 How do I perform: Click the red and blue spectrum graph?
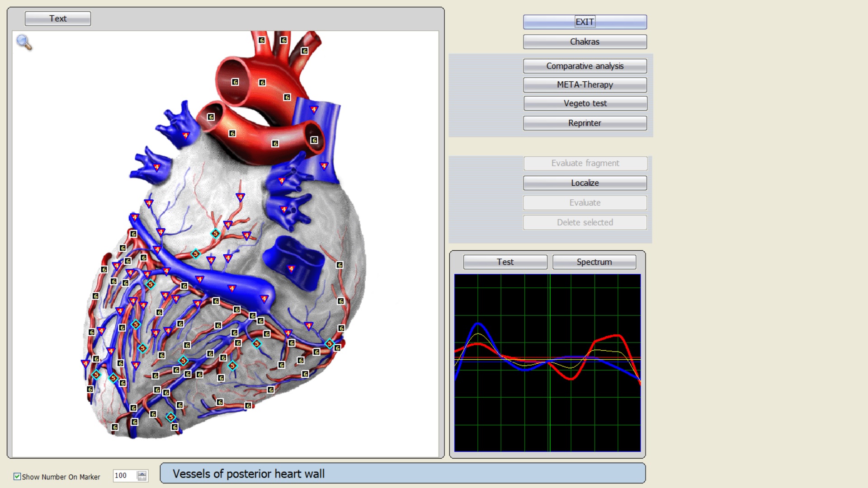pos(547,363)
